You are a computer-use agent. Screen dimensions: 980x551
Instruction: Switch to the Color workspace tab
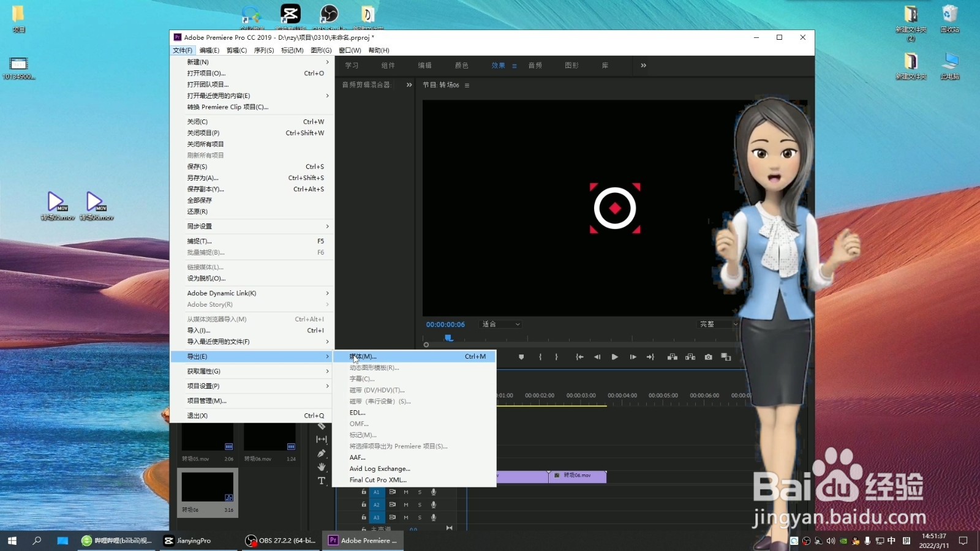coord(462,66)
